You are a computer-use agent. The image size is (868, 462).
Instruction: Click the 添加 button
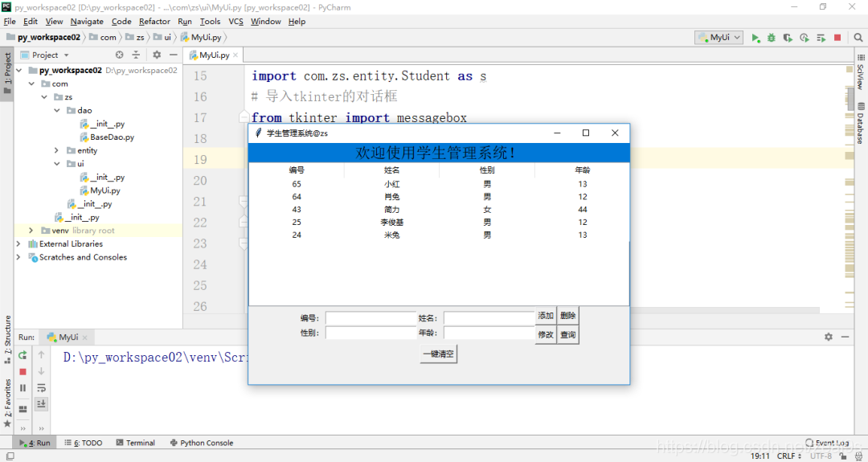point(546,316)
